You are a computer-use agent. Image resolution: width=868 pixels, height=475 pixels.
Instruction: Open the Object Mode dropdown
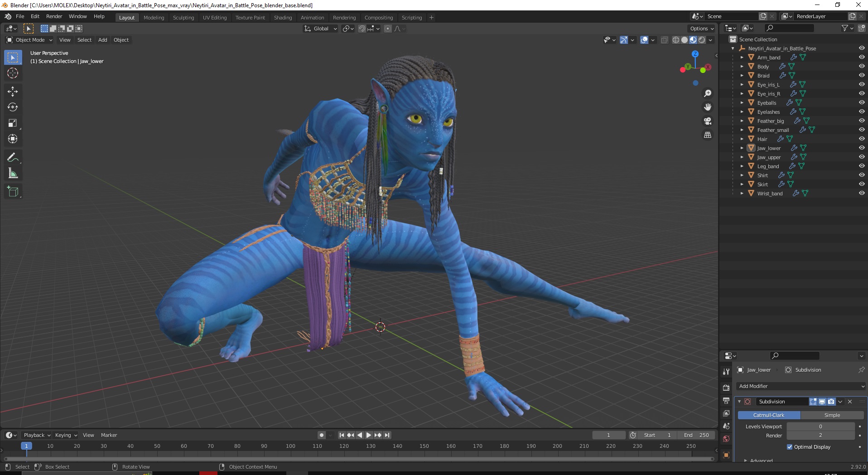[x=29, y=40]
